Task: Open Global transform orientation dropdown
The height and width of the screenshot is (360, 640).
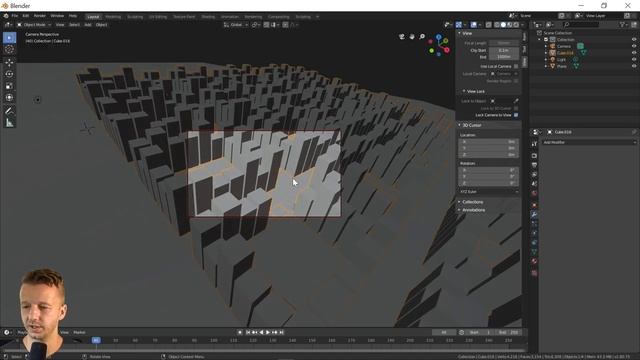Action: (x=236, y=25)
